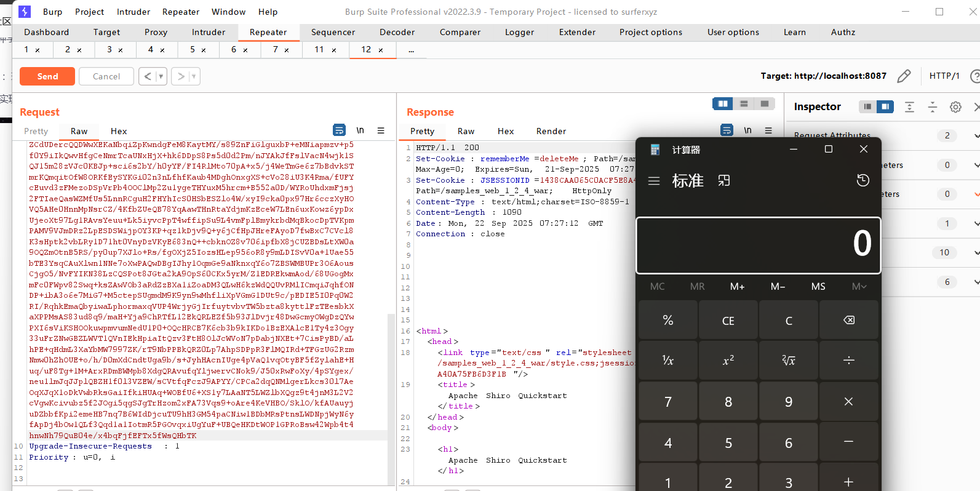This screenshot has width=980, height=491.
Task: Click the orange Send button
Action: [47, 76]
